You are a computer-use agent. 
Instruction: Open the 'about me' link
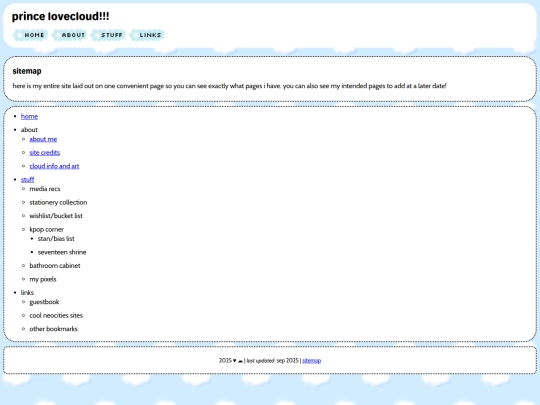(43, 139)
